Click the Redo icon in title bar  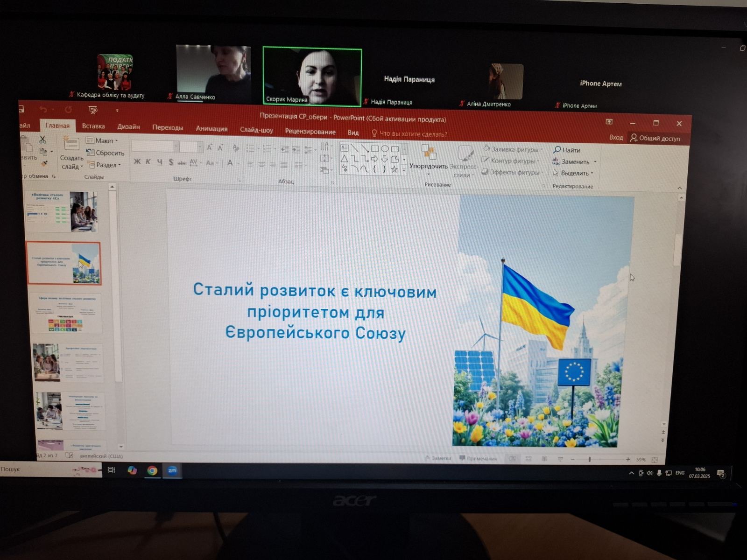(69, 109)
